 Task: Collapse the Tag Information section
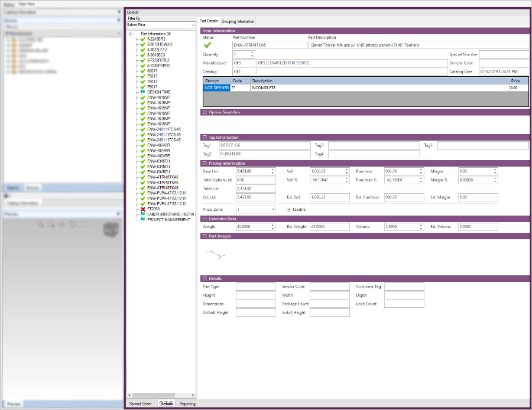click(x=205, y=137)
